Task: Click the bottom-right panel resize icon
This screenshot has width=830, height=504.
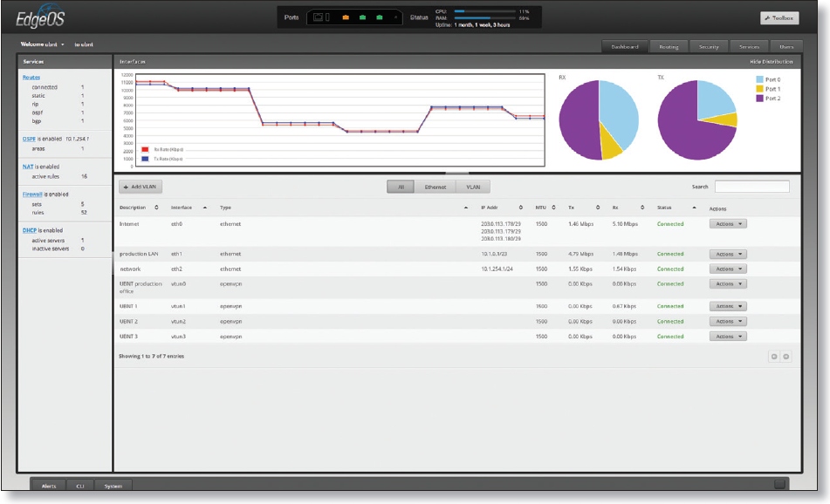Action: pos(779,484)
